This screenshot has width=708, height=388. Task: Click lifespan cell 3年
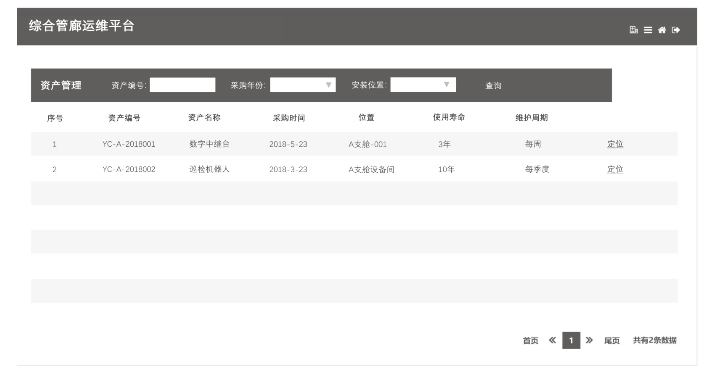pyautogui.click(x=444, y=144)
